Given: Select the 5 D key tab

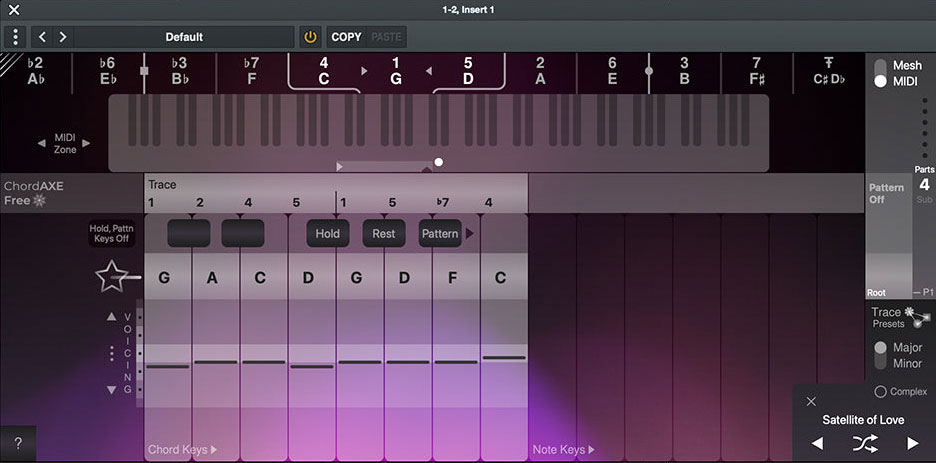Looking at the screenshot, I should pos(467,70).
